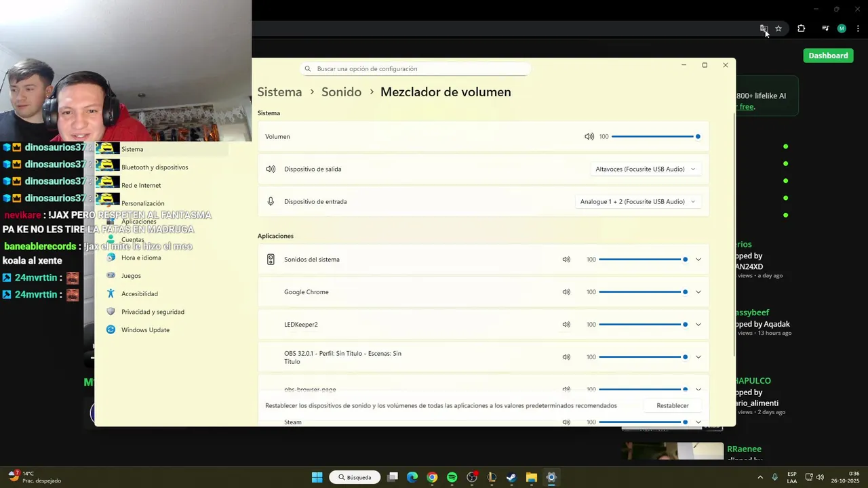Adjust LEDKeeper2 volume slider

(643, 325)
